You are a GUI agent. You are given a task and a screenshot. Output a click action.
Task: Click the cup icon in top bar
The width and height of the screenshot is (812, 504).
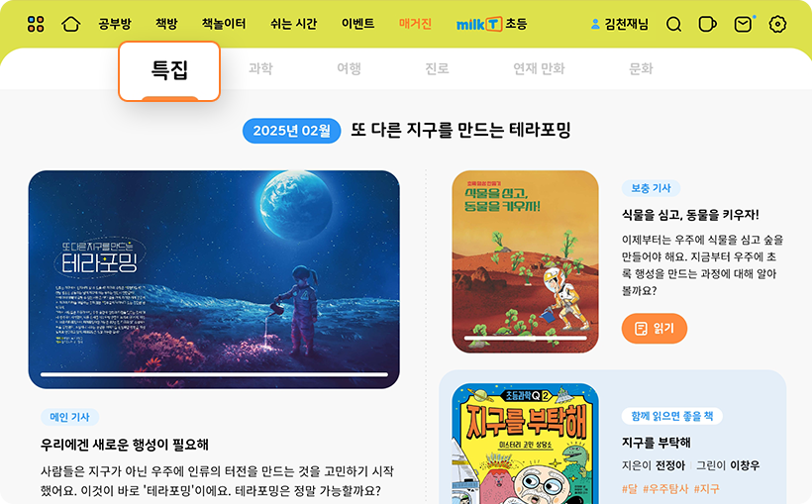click(707, 25)
